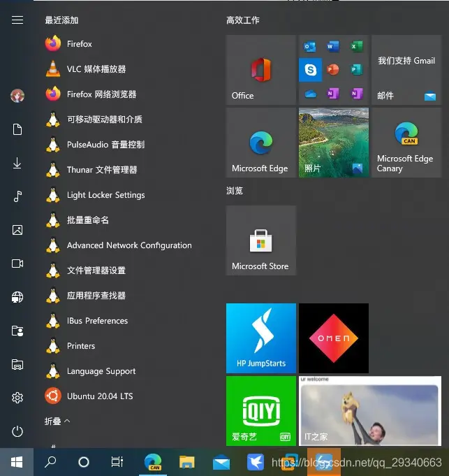
Task: Open the Office tile
Action: pos(261,70)
